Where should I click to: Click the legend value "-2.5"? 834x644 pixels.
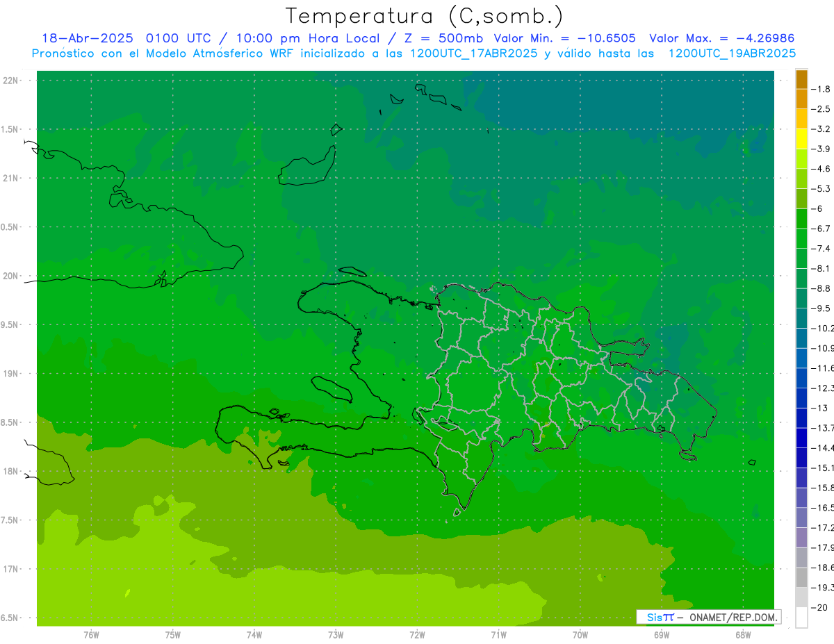pyautogui.click(x=820, y=109)
